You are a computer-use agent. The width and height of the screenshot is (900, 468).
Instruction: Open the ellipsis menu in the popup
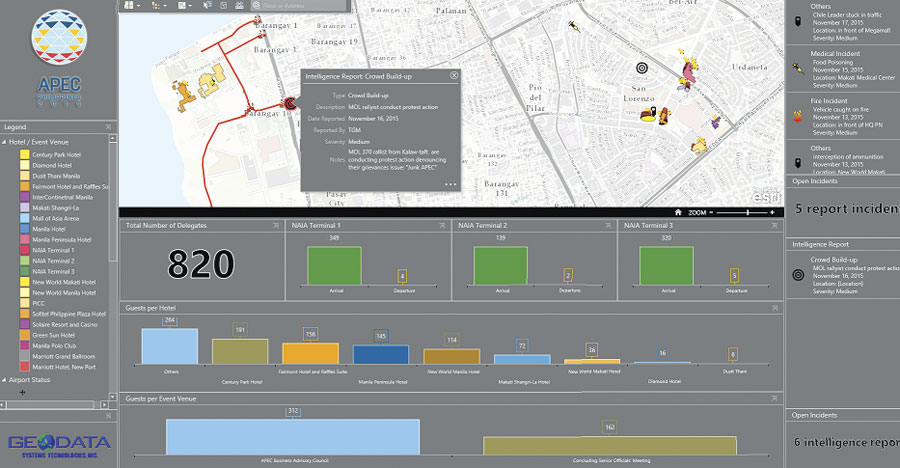451,184
